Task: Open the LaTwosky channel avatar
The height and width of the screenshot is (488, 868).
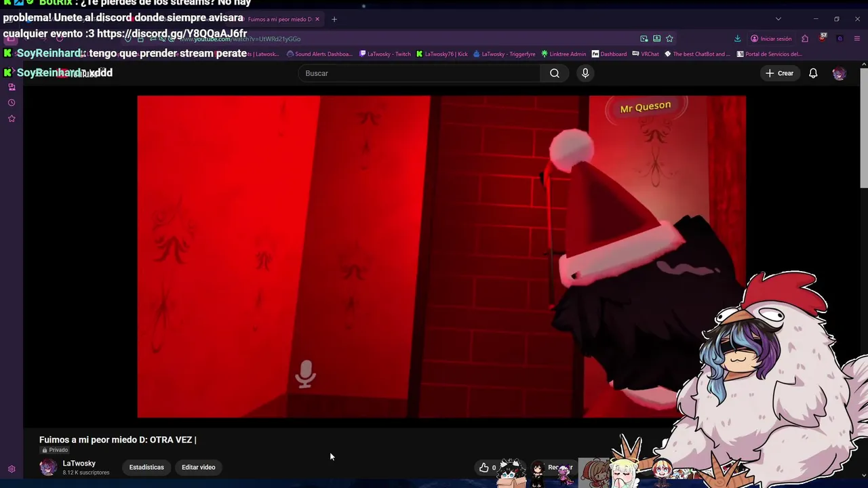Action: click(x=48, y=467)
